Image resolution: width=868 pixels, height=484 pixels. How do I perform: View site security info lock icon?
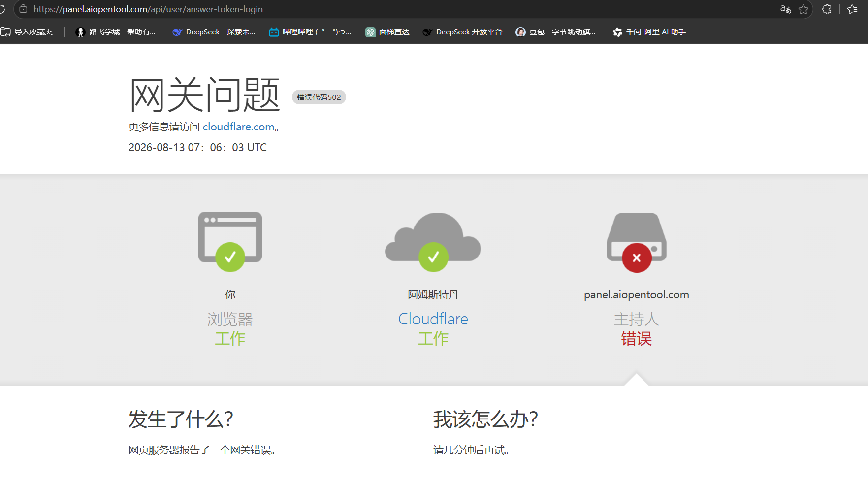coord(23,9)
